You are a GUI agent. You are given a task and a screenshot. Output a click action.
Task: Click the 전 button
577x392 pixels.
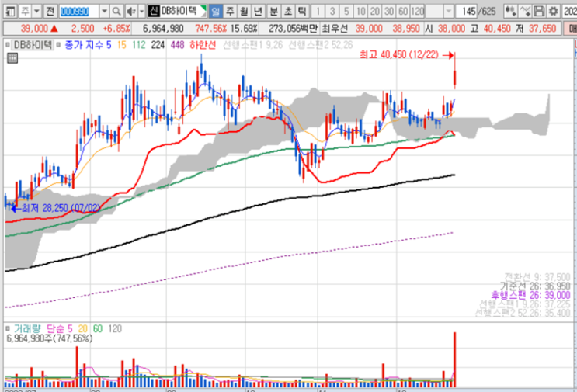click(50, 12)
